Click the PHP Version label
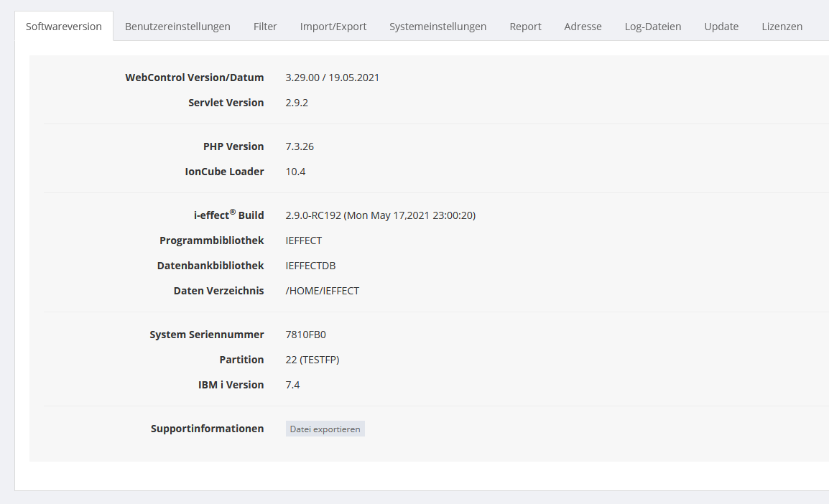The image size is (829, 504). (233, 147)
